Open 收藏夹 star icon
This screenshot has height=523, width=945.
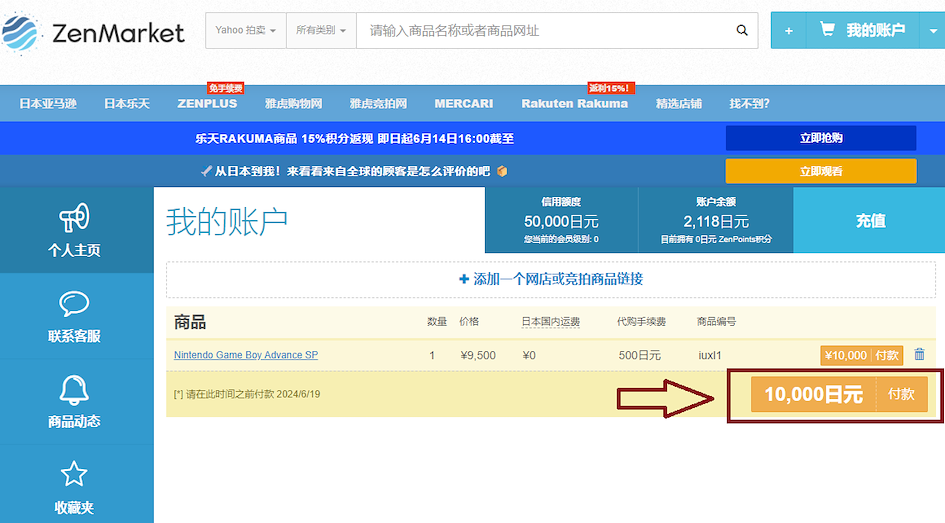click(x=74, y=474)
